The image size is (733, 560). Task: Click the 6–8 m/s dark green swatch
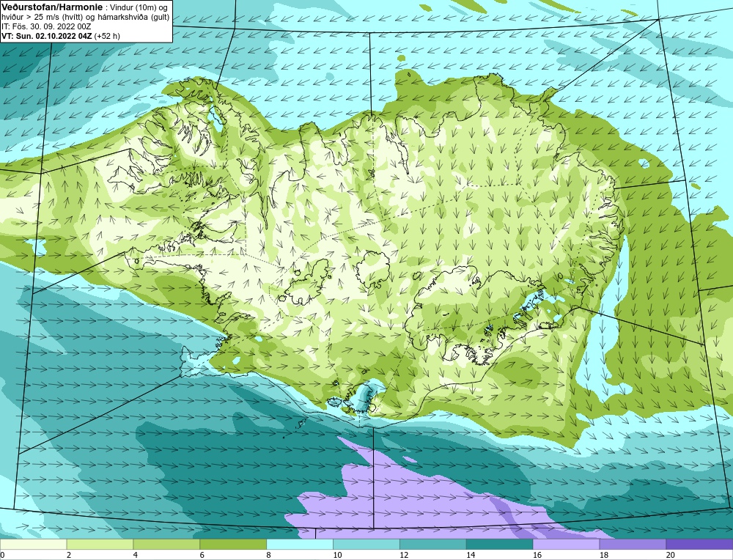(233, 544)
